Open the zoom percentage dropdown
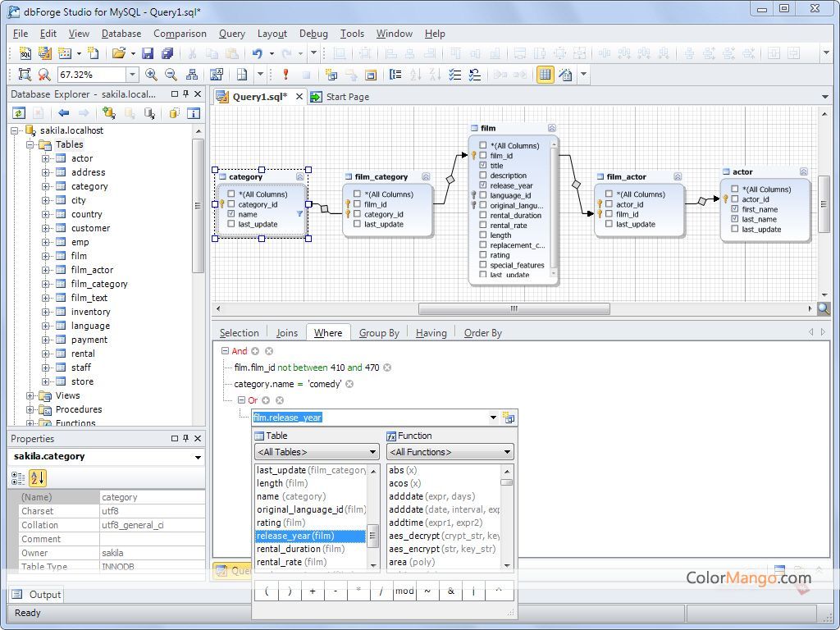The image size is (840, 630). click(132, 75)
